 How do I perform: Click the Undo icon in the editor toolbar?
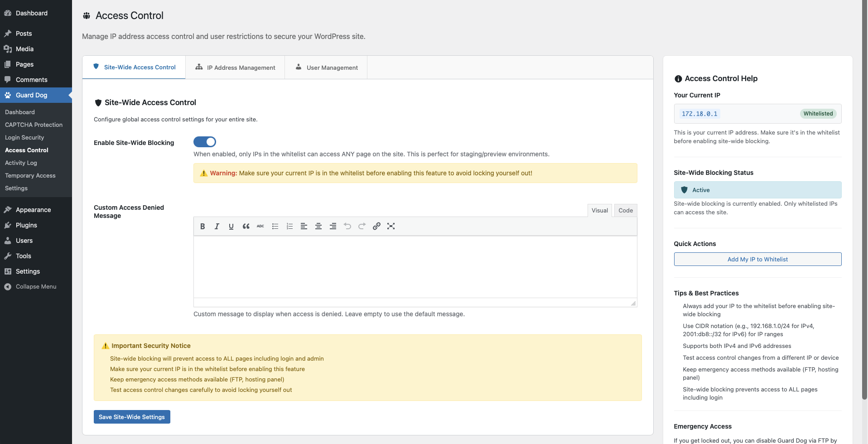pyautogui.click(x=347, y=226)
